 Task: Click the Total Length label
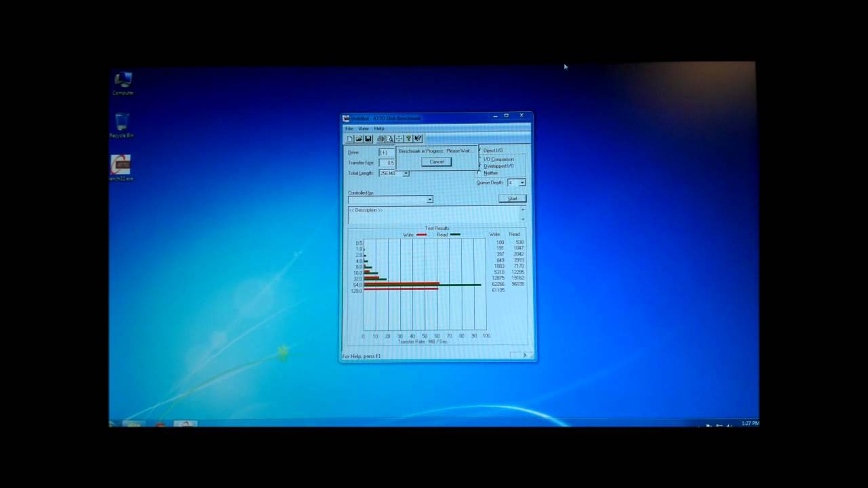point(361,174)
